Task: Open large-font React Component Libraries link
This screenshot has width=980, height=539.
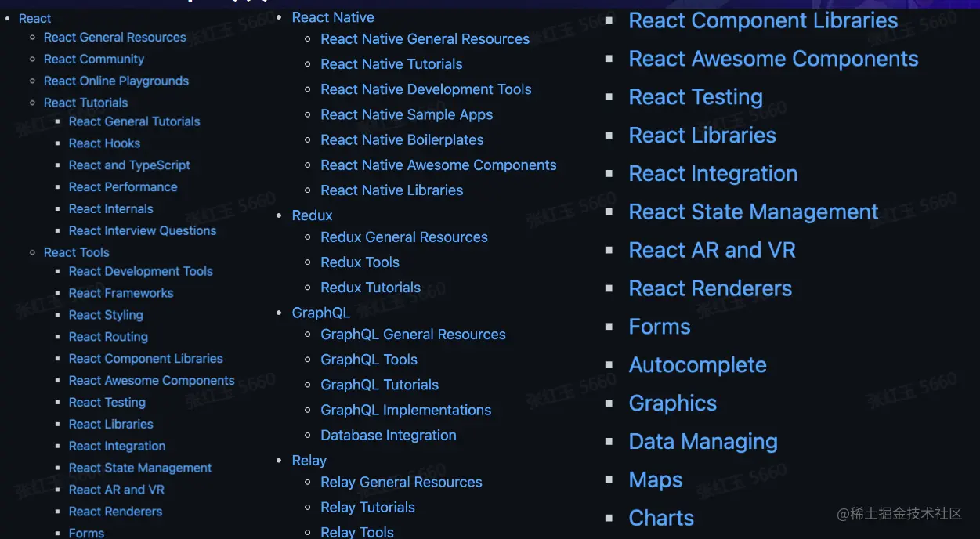Action: pyautogui.click(x=764, y=20)
